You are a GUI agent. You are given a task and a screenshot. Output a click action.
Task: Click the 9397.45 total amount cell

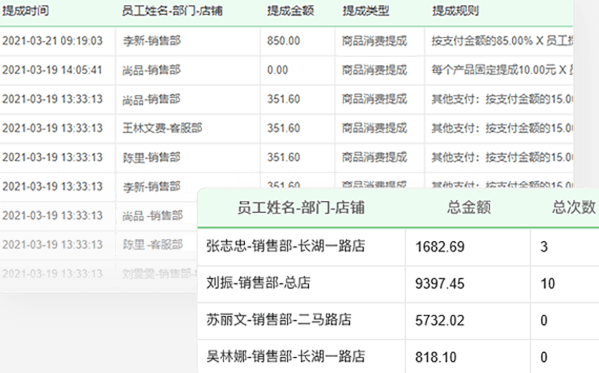point(440,284)
